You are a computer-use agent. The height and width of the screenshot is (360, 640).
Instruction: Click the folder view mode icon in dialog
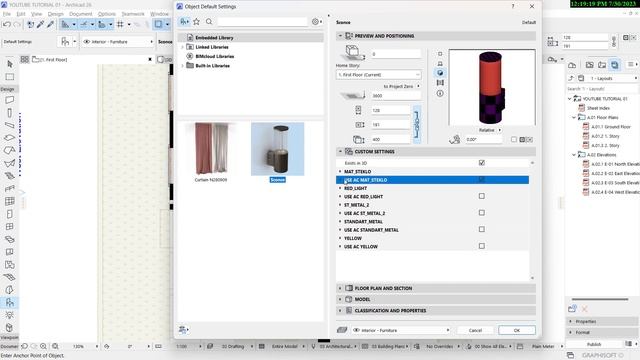click(x=184, y=22)
